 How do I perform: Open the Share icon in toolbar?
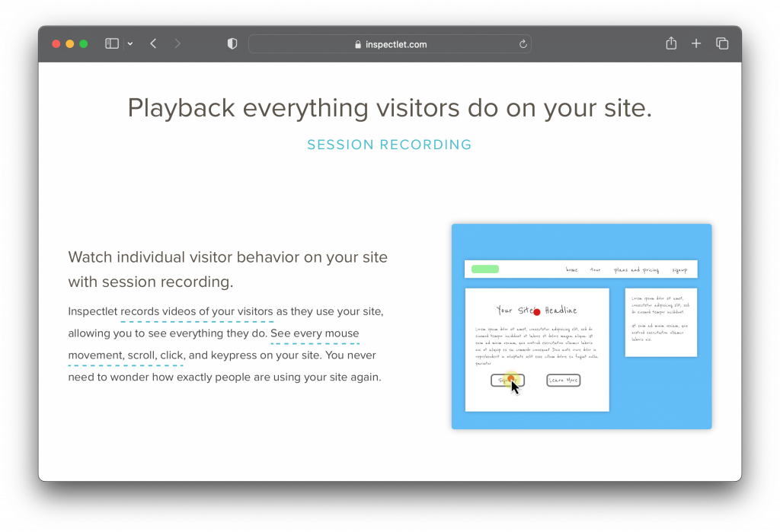click(x=671, y=43)
